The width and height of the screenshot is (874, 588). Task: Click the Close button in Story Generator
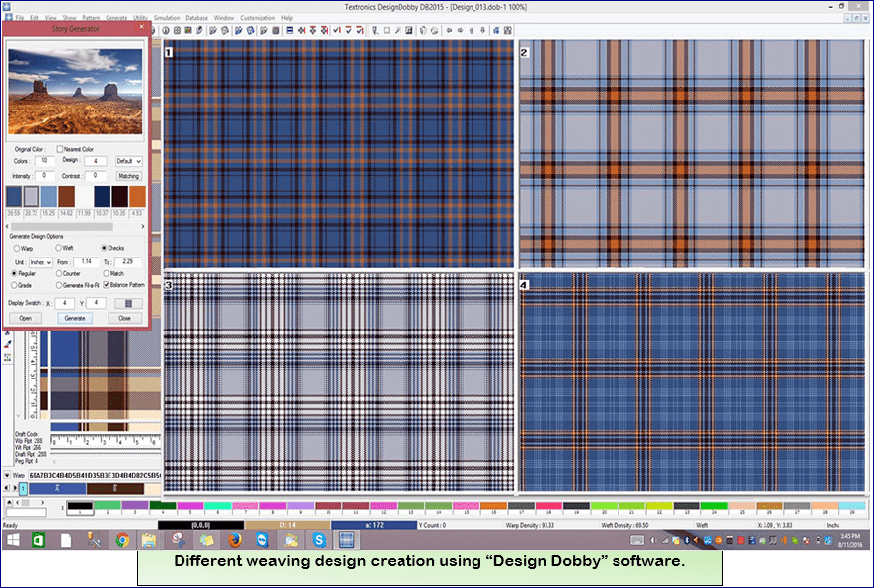pyautogui.click(x=124, y=318)
